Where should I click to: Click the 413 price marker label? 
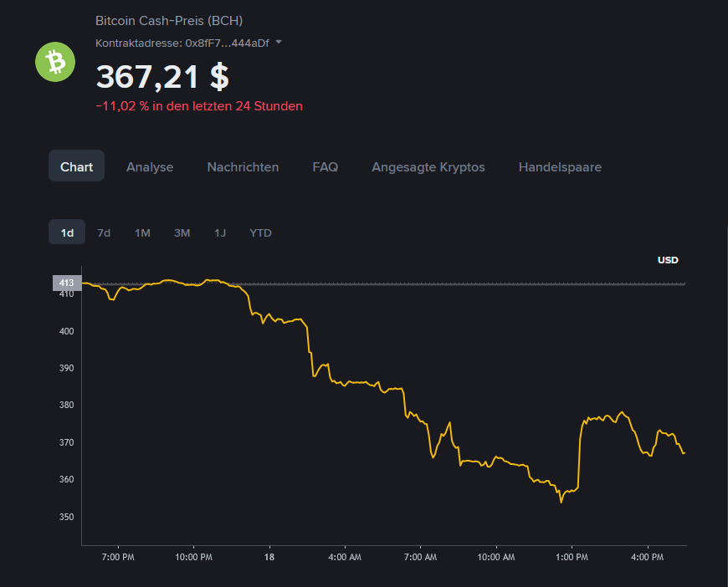click(67, 283)
